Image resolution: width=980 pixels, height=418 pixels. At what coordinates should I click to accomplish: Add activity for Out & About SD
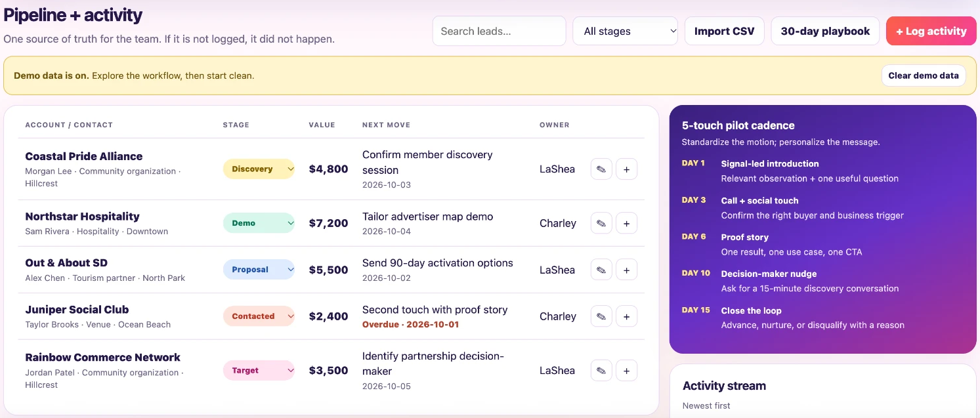[x=626, y=270]
